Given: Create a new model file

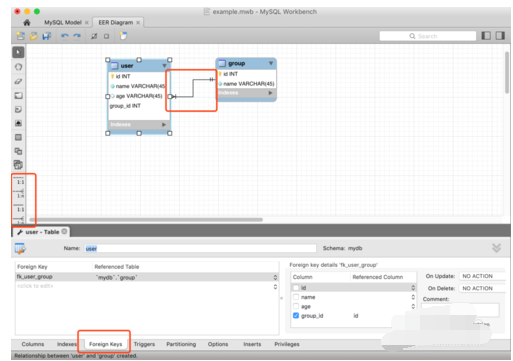Looking at the screenshot, I should coord(21,36).
